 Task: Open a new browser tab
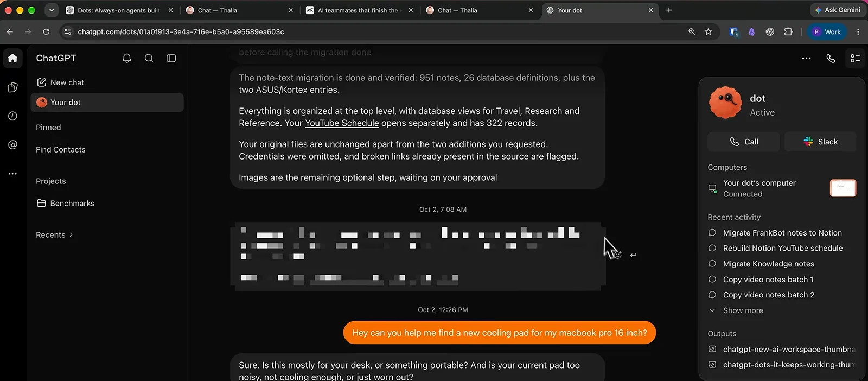point(669,10)
